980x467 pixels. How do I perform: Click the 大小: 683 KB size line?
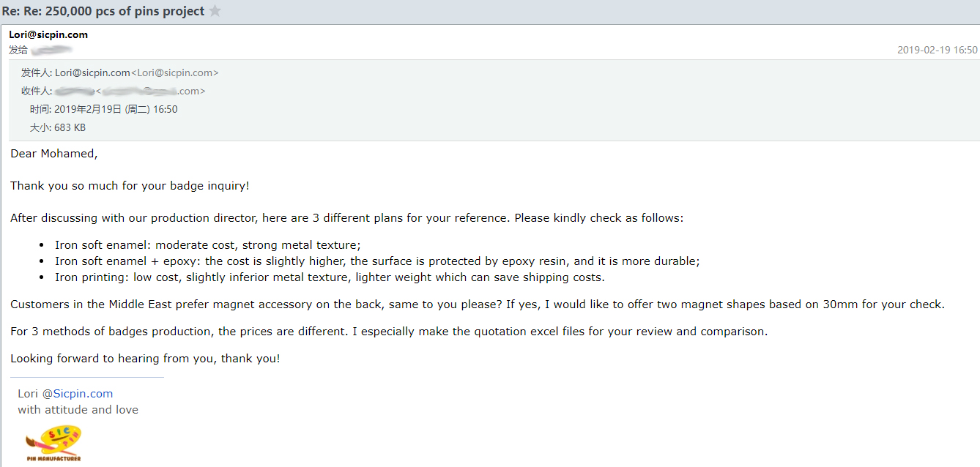58,127
